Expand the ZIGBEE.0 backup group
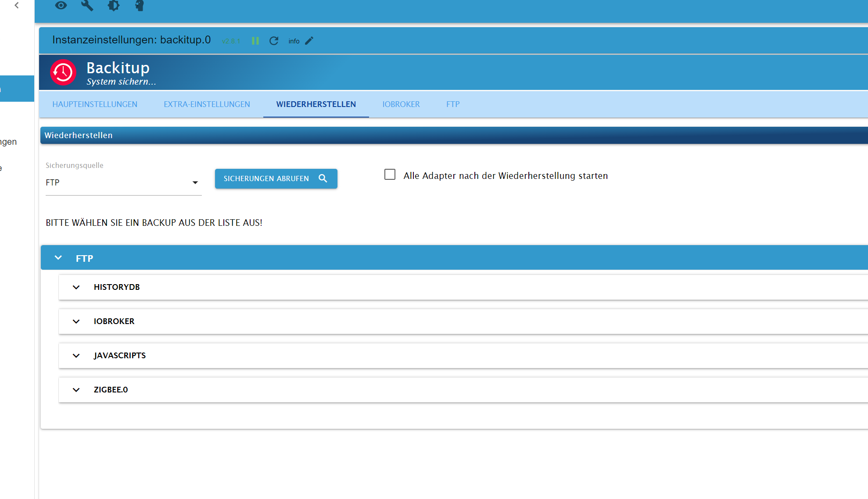The width and height of the screenshot is (868, 499). coord(76,390)
